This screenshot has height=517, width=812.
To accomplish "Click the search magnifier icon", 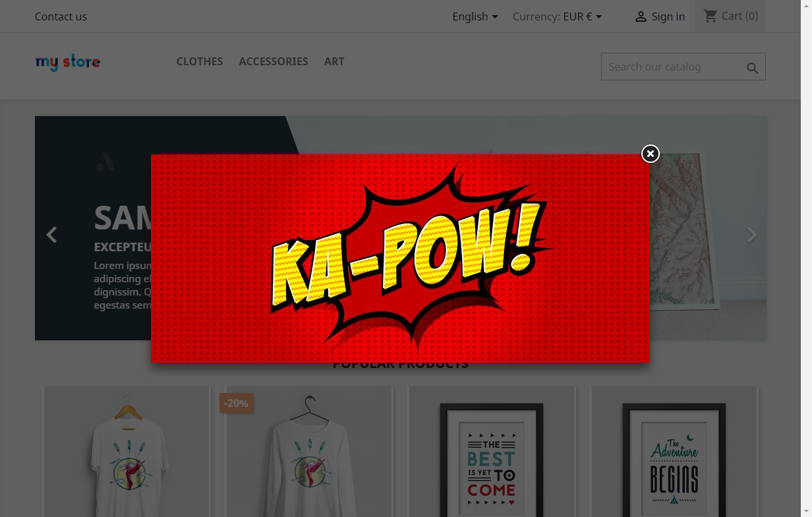I will click(752, 68).
